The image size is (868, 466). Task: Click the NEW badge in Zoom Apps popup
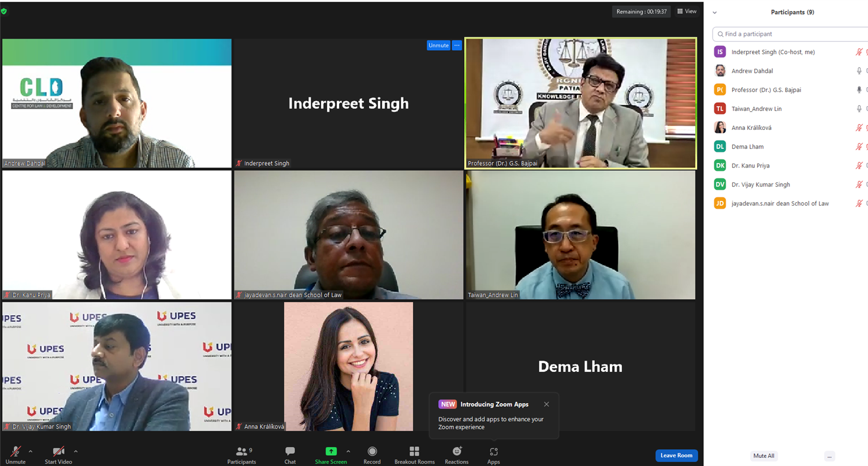448,404
